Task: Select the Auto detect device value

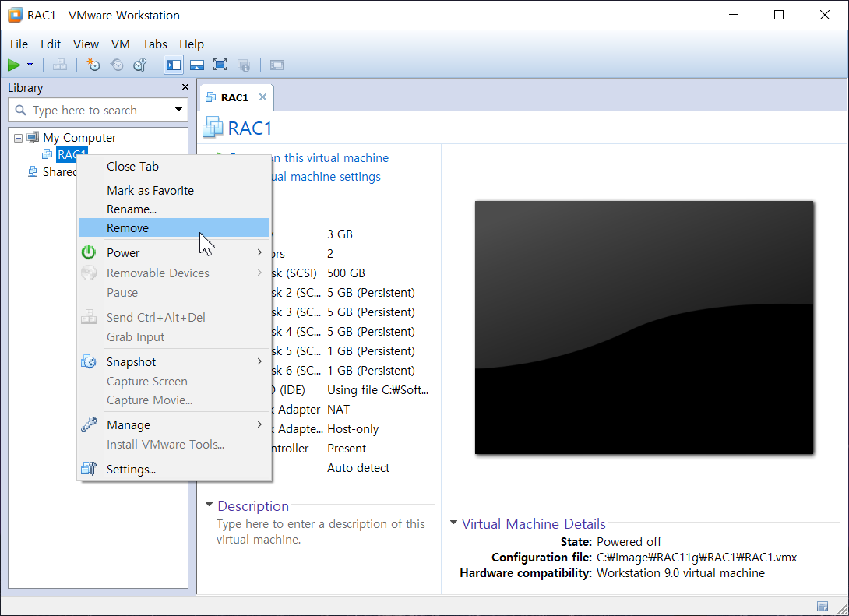Action: [358, 468]
